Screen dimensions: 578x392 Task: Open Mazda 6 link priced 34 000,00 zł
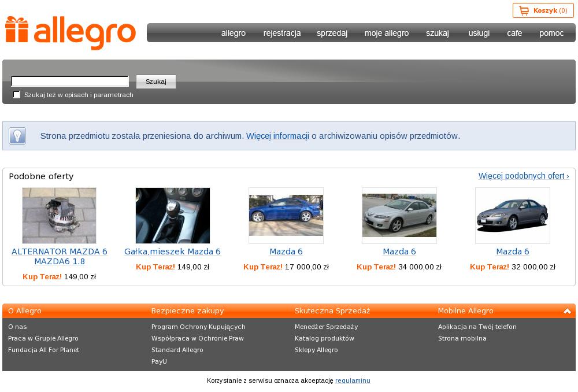click(399, 252)
